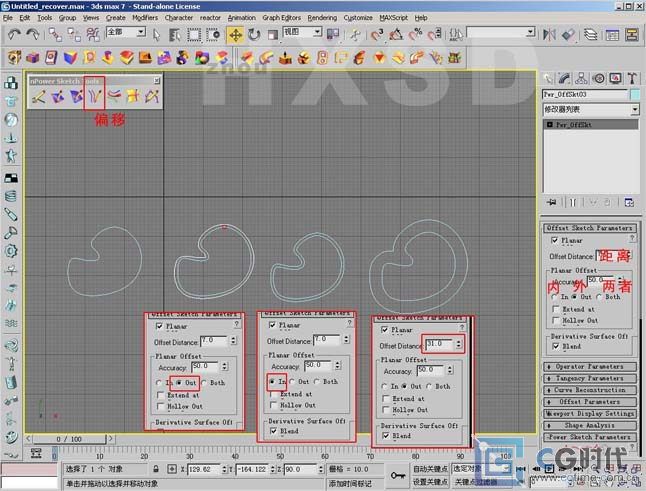Click Configure Modifier Sets icon

tap(629, 202)
